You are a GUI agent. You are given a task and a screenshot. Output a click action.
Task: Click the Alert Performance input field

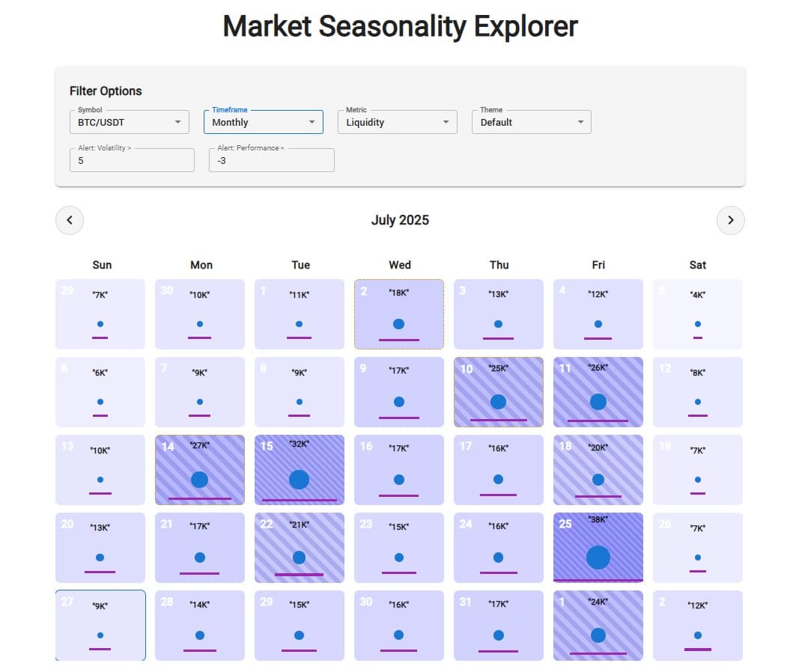point(272,160)
